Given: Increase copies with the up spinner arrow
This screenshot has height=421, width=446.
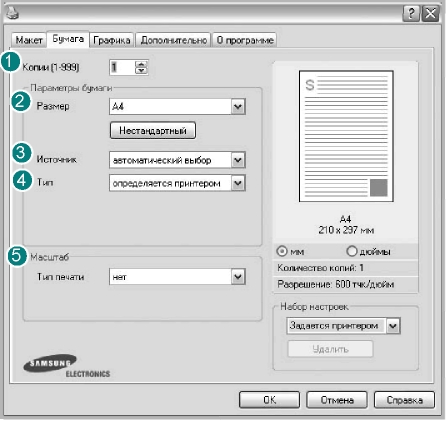Looking at the screenshot, I should [x=141, y=64].
